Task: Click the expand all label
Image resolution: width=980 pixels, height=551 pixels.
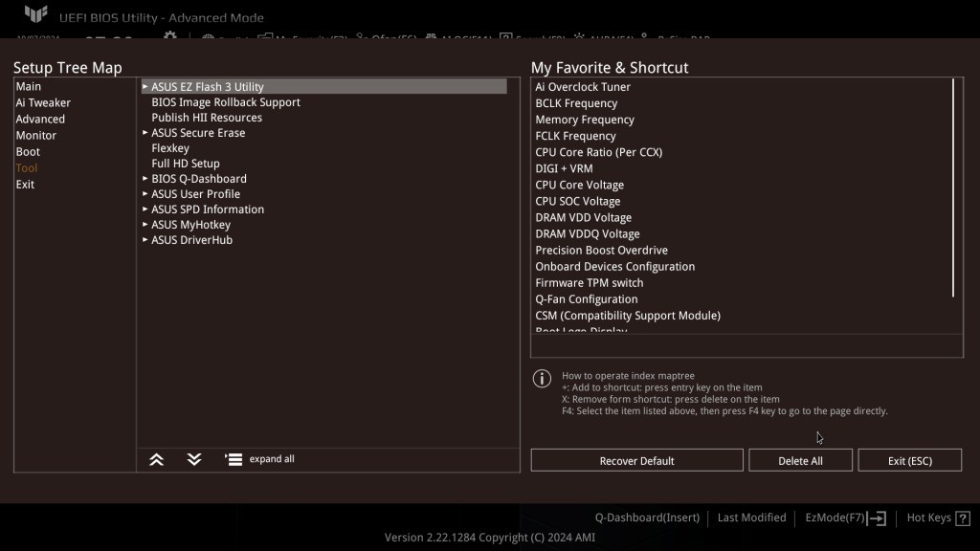Action: click(272, 458)
